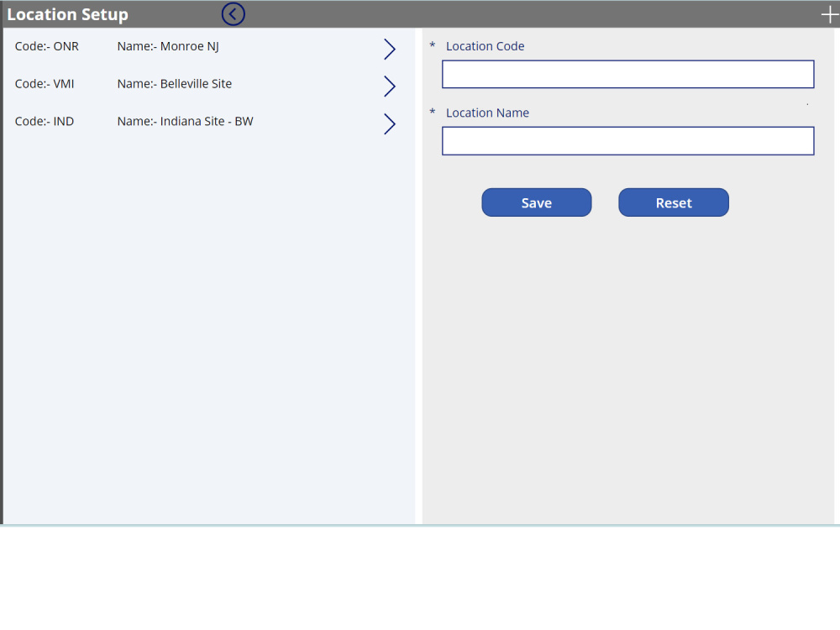Click the 'Location Code' field label

(x=486, y=46)
